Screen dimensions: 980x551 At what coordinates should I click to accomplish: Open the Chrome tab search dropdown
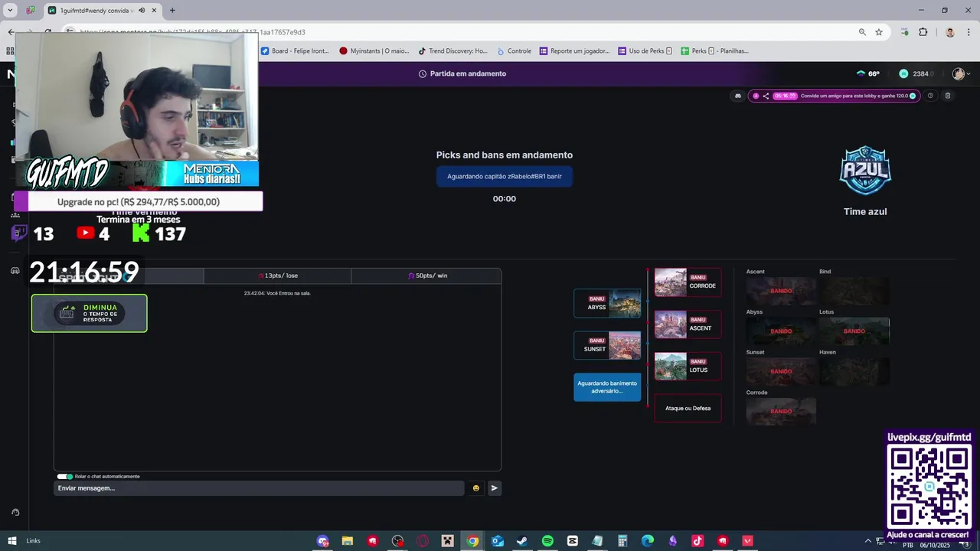click(x=11, y=11)
